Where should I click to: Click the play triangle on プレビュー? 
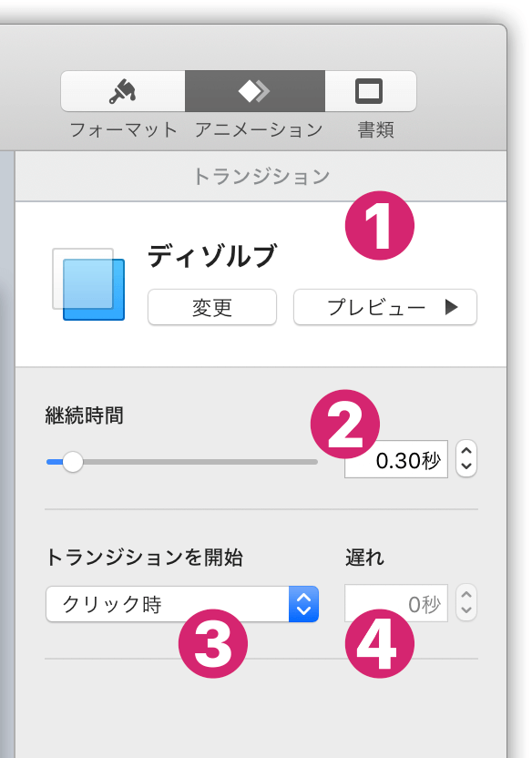(451, 307)
